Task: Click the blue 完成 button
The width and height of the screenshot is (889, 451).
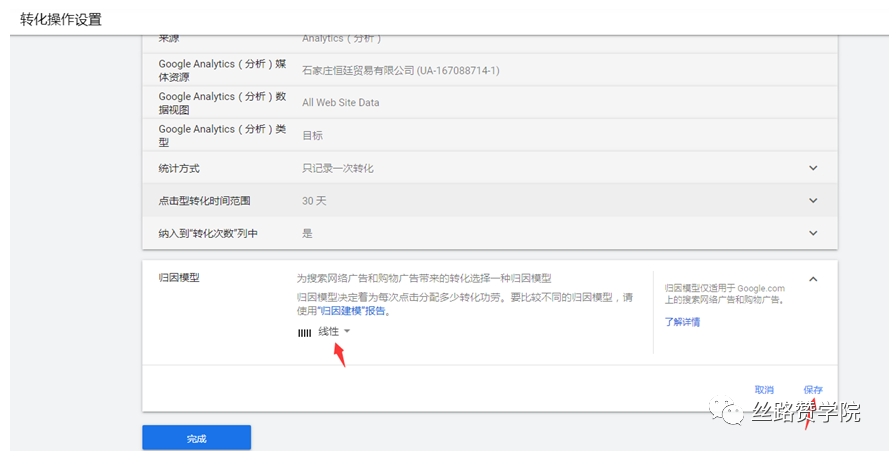Action: pos(196,438)
